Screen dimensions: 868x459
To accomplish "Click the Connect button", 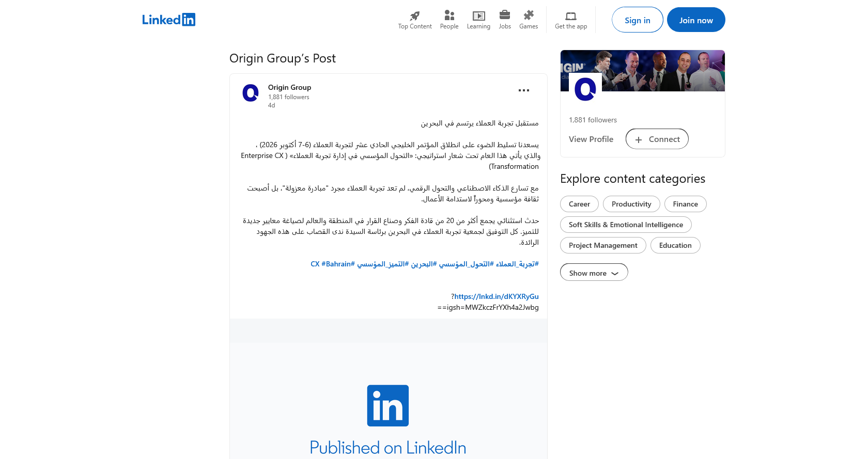I will [657, 139].
